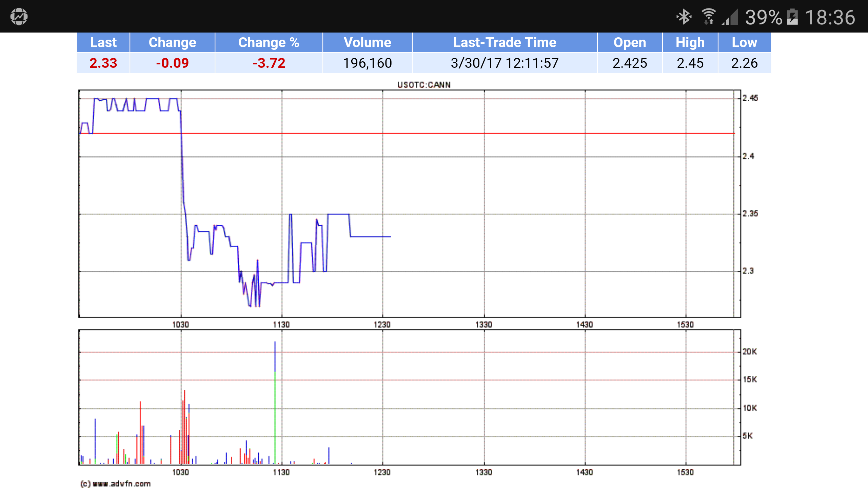Tap the 18:36 clock display
The image size is (868, 488).
(x=830, y=17)
